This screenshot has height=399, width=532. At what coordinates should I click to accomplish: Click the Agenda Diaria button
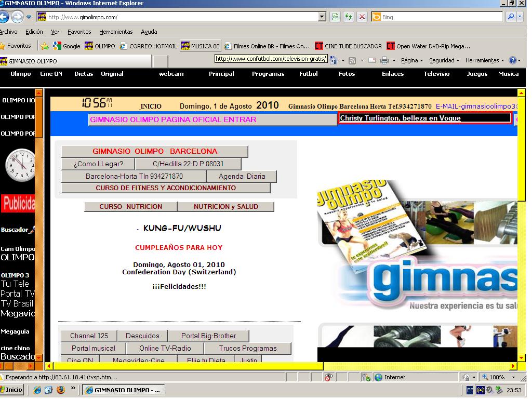coord(242,177)
